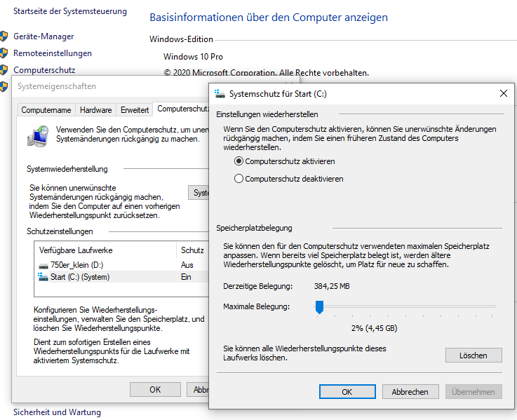Image resolution: width=517 pixels, height=420 pixels.
Task: Select 750er_klein (D:) drive row
Action: [x=121, y=265]
